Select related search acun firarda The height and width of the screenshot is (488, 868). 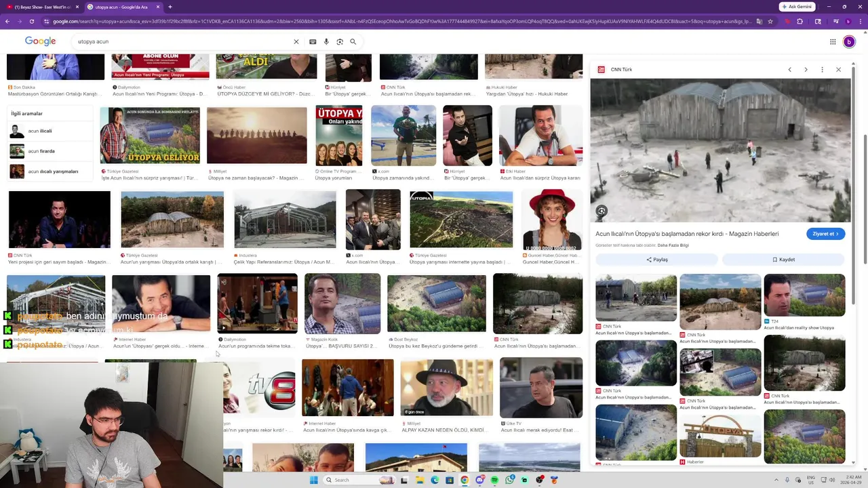tap(50, 151)
